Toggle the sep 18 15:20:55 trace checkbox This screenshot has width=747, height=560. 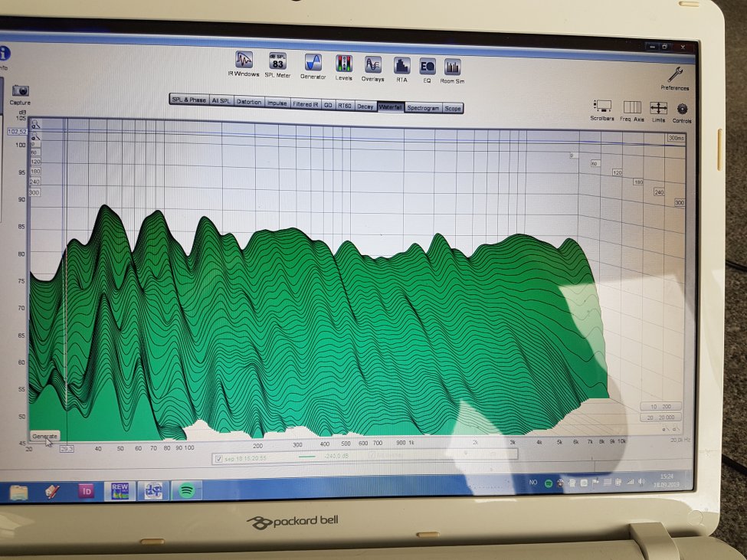point(218,459)
